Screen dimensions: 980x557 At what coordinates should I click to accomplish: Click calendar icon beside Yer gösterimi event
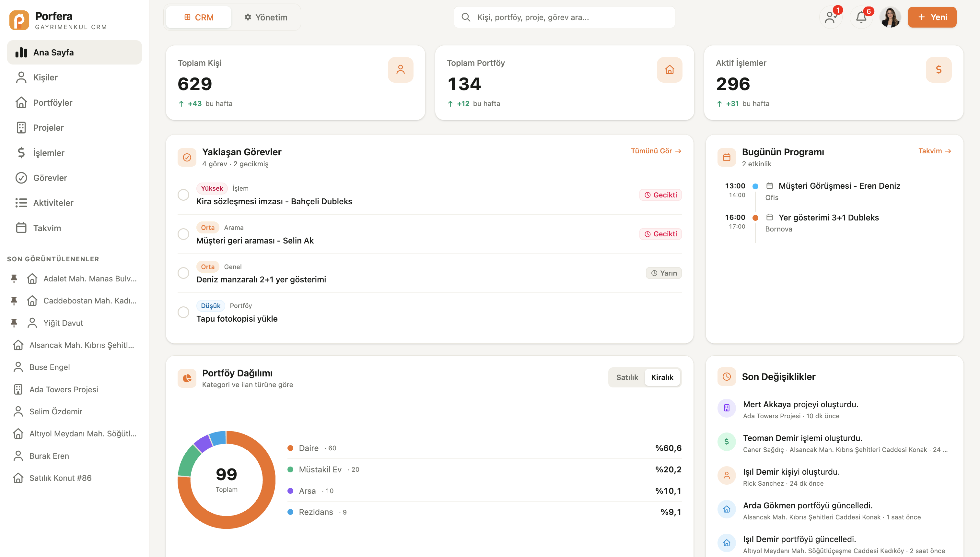click(x=769, y=217)
